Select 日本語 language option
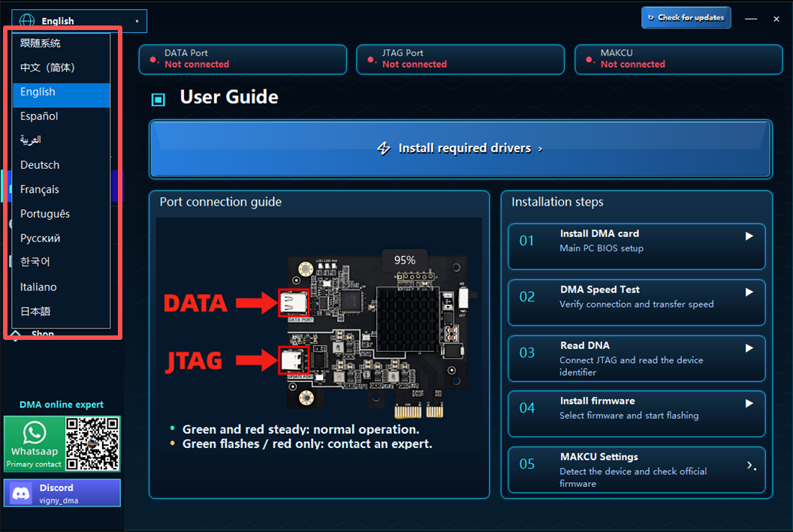The image size is (793, 532). 61,311
